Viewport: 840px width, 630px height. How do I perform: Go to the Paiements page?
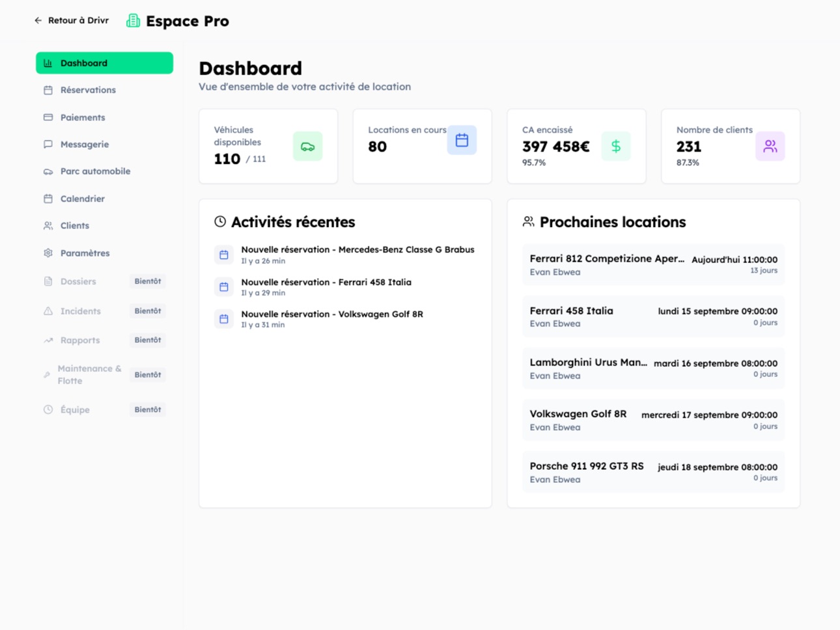pos(104,118)
